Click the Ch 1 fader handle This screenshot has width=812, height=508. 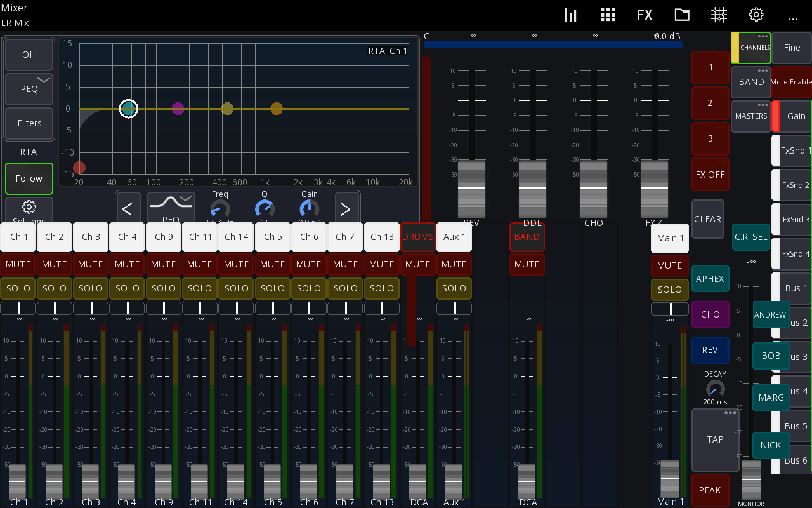coord(18,481)
